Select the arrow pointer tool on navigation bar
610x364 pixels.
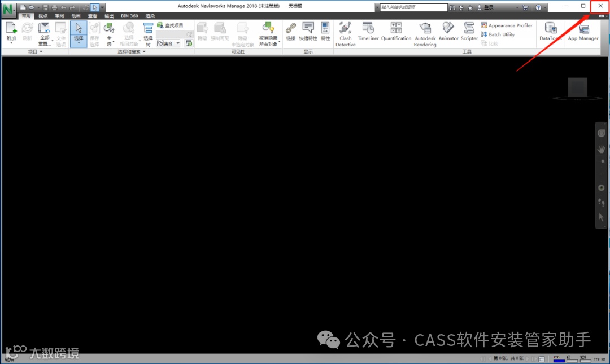tap(601, 217)
